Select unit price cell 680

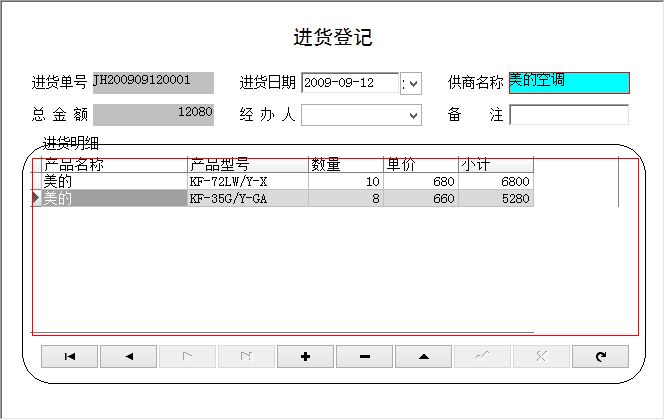[421, 182]
